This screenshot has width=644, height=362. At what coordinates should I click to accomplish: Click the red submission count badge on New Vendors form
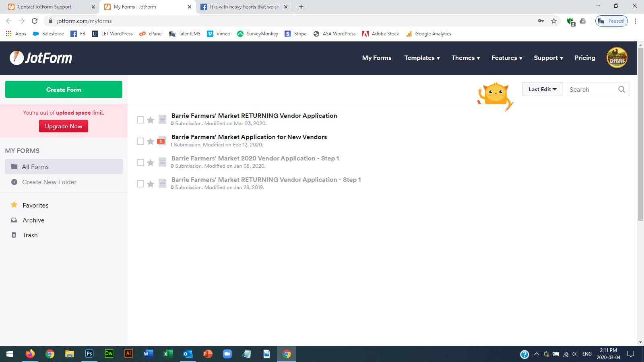[x=161, y=141]
